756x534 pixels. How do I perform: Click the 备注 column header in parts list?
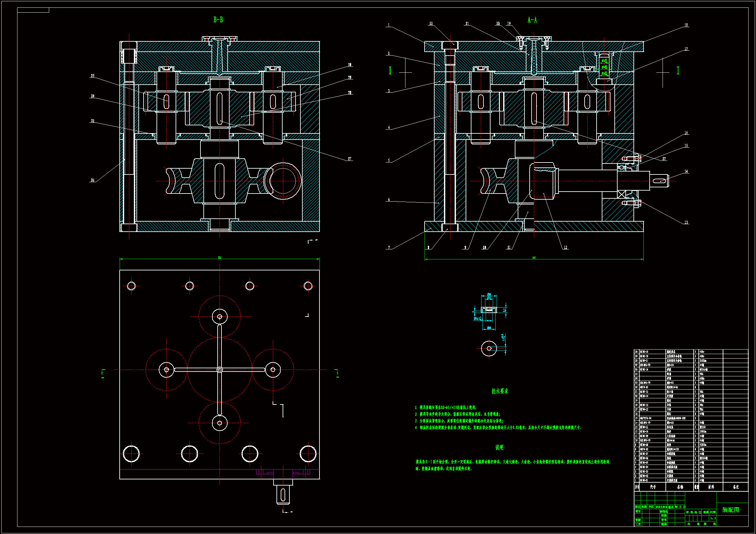[736, 487]
